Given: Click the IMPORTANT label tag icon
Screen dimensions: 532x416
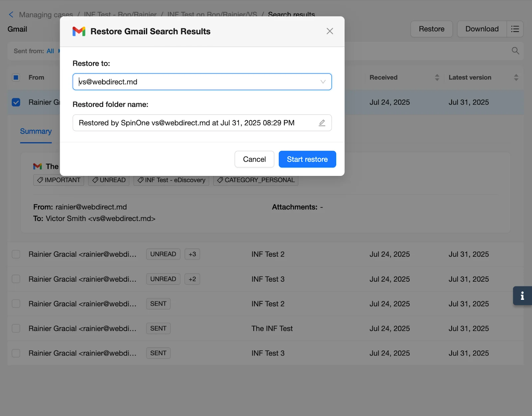Looking at the screenshot, I should [x=40, y=180].
